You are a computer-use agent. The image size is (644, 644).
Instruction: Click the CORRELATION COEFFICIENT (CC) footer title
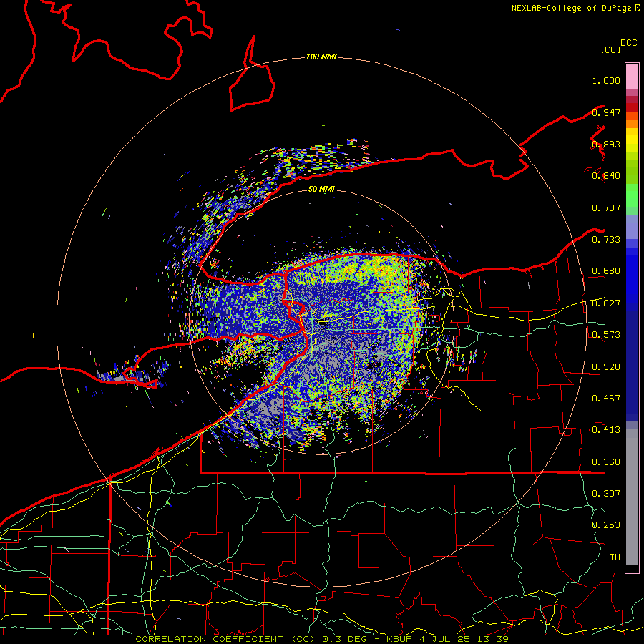225,639
